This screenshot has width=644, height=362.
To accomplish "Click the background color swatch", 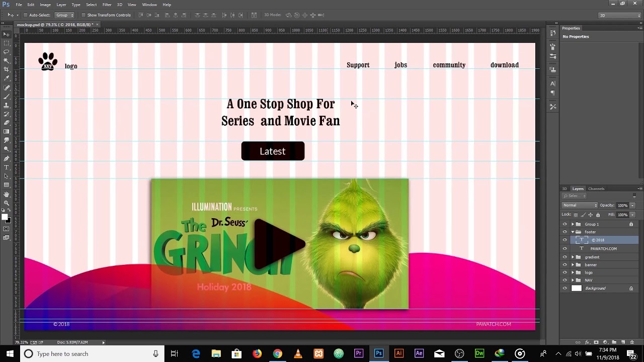I will click(8, 220).
